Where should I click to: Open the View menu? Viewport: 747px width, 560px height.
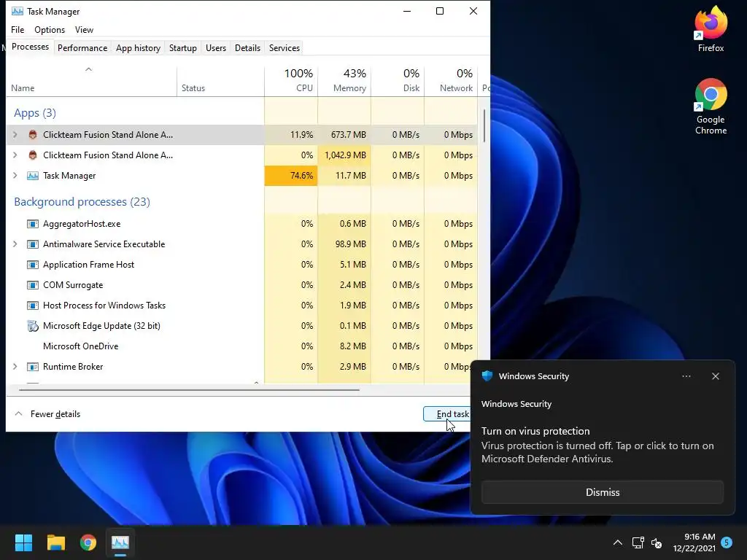(84, 29)
